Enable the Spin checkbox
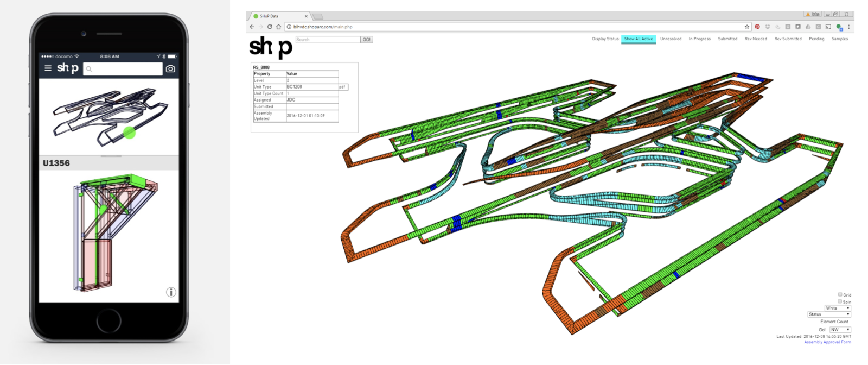Image resolution: width=868 pixels, height=365 pixels. click(x=840, y=301)
